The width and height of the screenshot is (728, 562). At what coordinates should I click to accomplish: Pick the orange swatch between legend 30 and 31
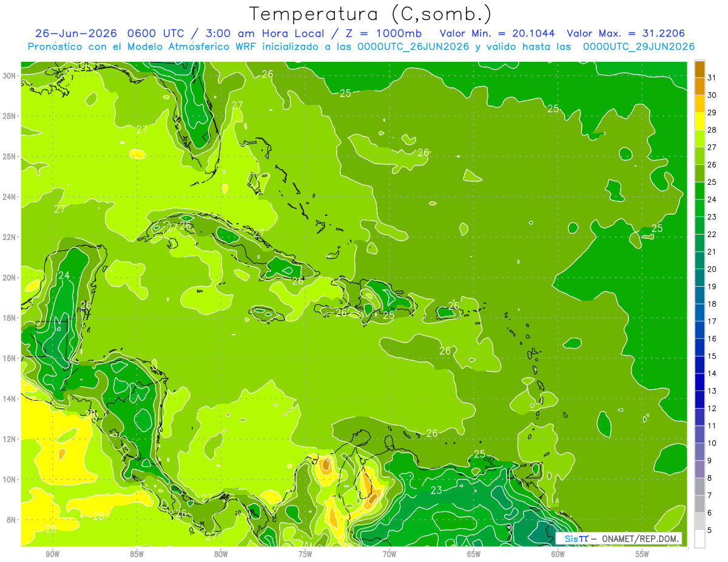point(699,87)
